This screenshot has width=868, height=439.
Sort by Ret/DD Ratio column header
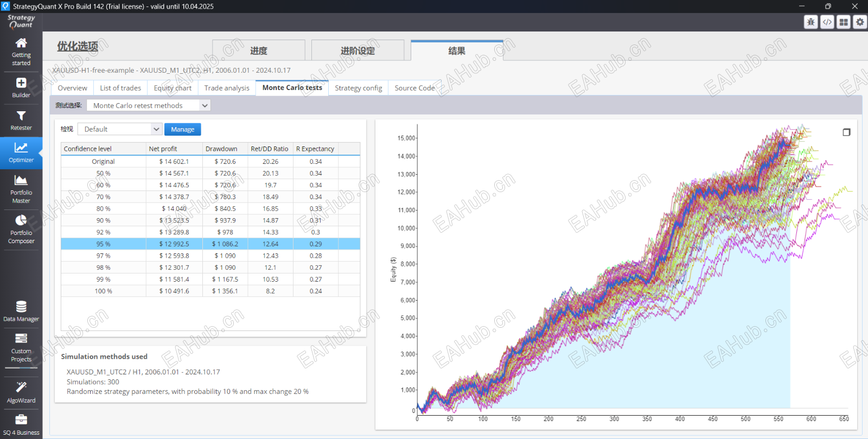pos(270,149)
